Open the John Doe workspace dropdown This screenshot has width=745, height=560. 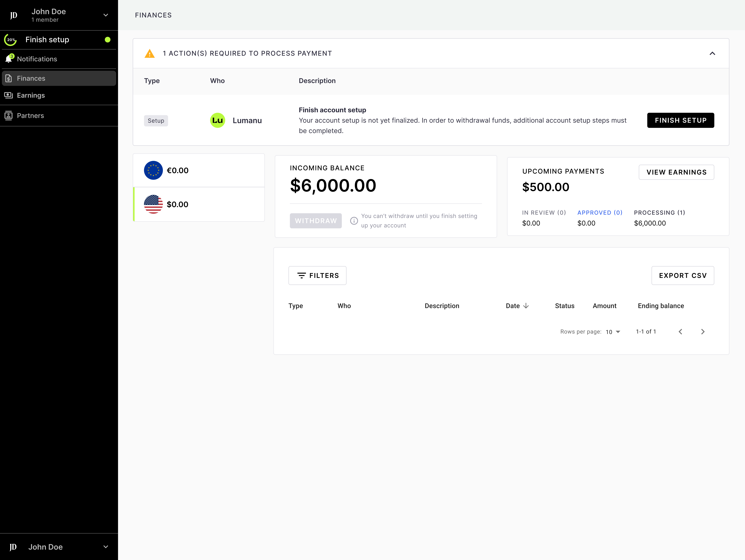(105, 15)
